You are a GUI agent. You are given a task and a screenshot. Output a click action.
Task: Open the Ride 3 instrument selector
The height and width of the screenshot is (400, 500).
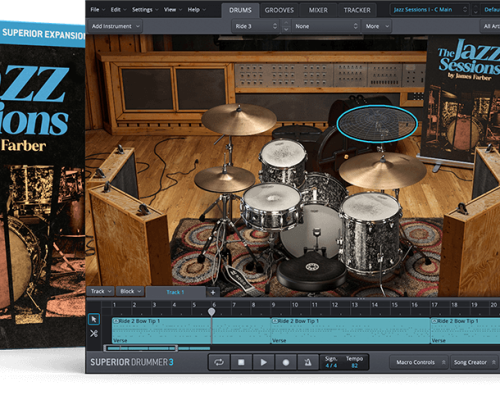[x=255, y=26]
